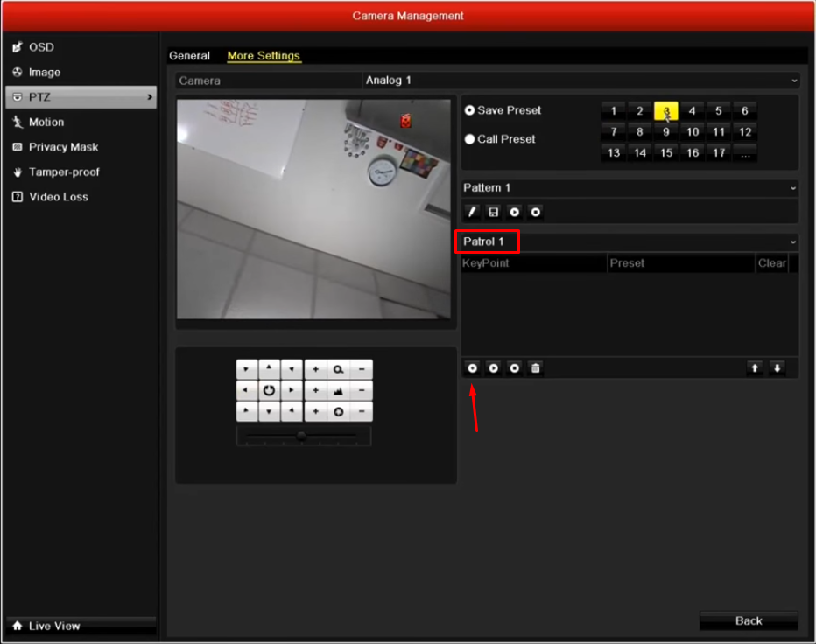Image resolution: width=816 pixels, height=644 pixels.
Task: Open Video Loss settings
Action: 81,197
